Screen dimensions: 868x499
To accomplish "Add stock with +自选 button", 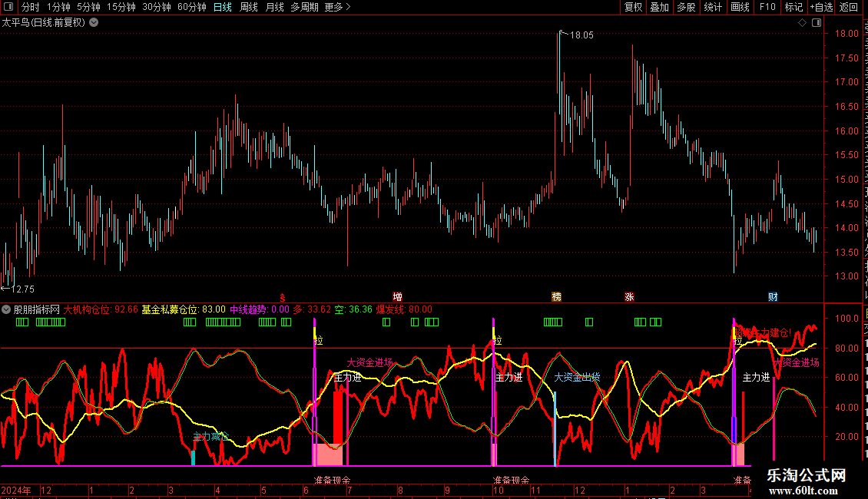I will pos(821,7).
